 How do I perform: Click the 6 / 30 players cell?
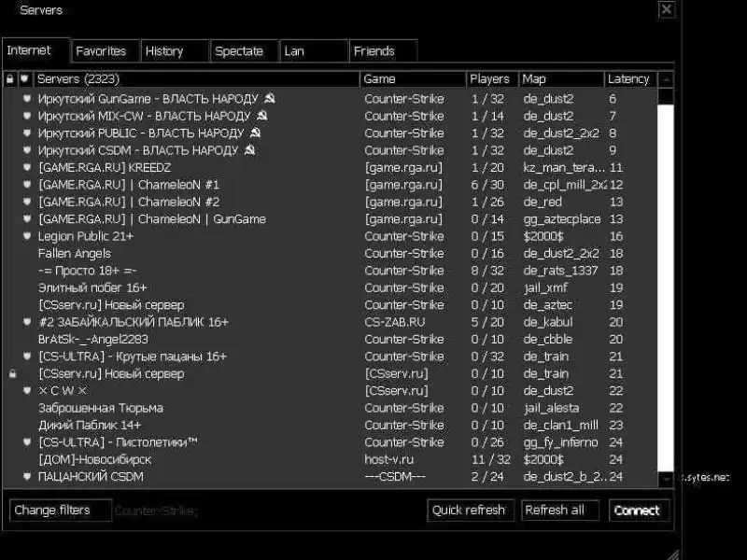(x=487, y=184)
